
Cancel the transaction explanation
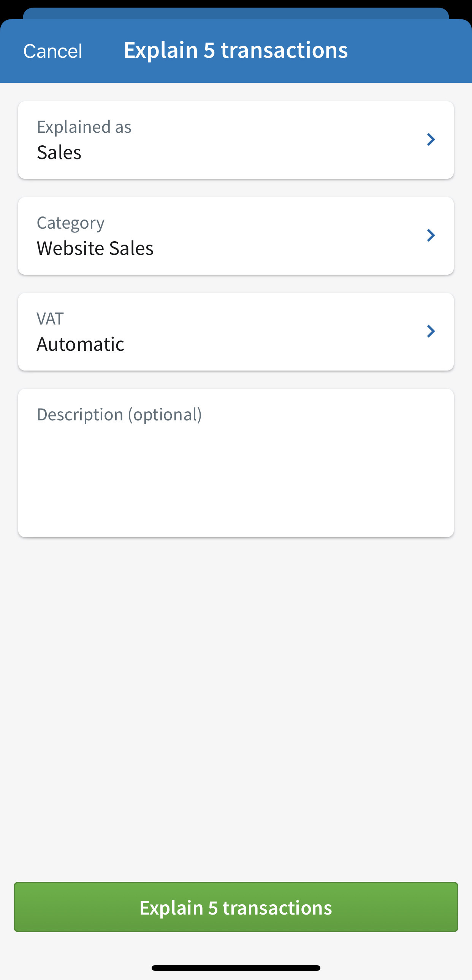pyautogui.click(x=53, y=50)
